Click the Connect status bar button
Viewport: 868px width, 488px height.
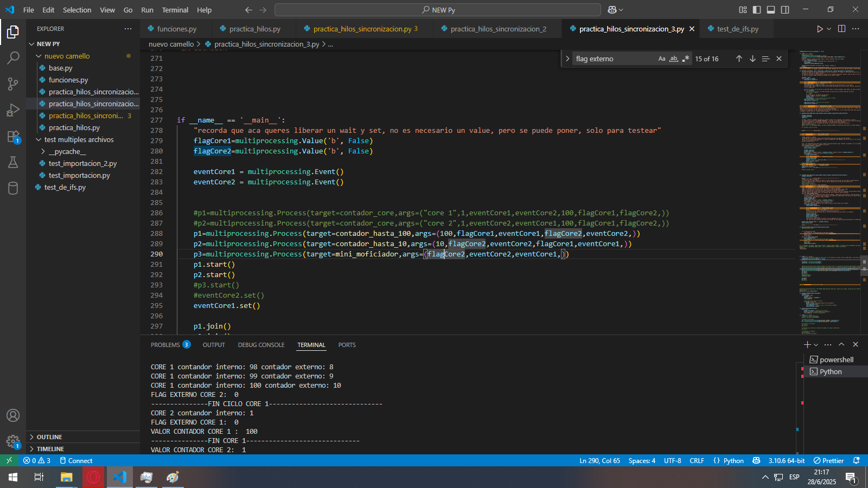pyautogui.click(x=76, y=460)
